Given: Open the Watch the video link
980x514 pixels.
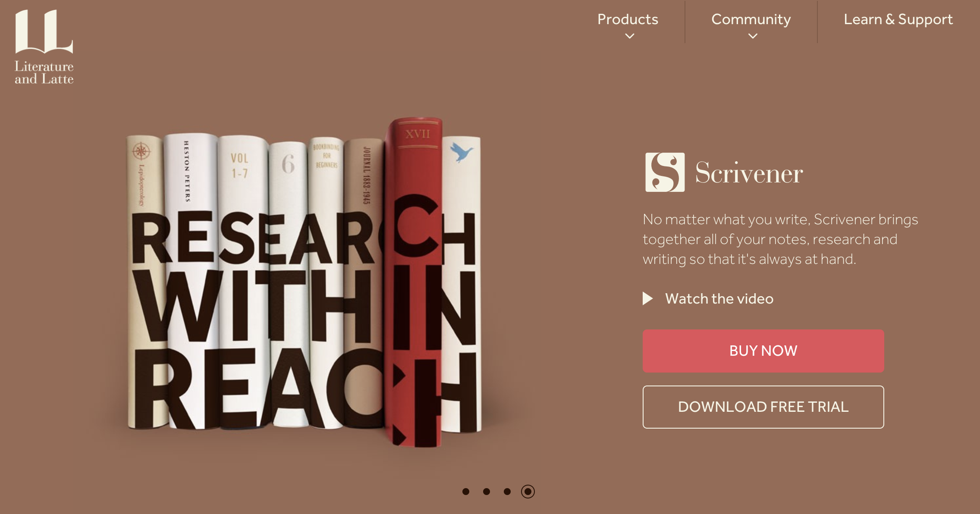Looking at the screenshot, I should (x=719, y=298).
